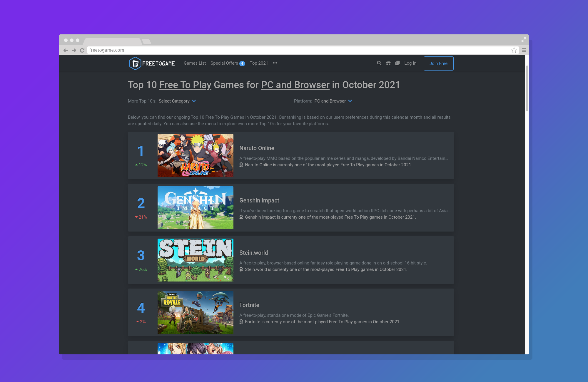Click the Join Free button

coord(438,63)
